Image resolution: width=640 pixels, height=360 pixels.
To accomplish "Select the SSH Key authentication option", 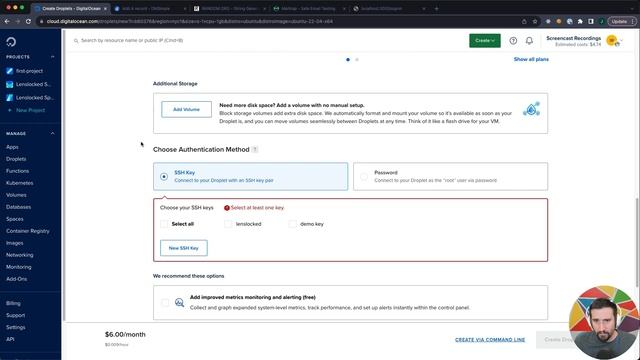I will (x=251, y=176).
